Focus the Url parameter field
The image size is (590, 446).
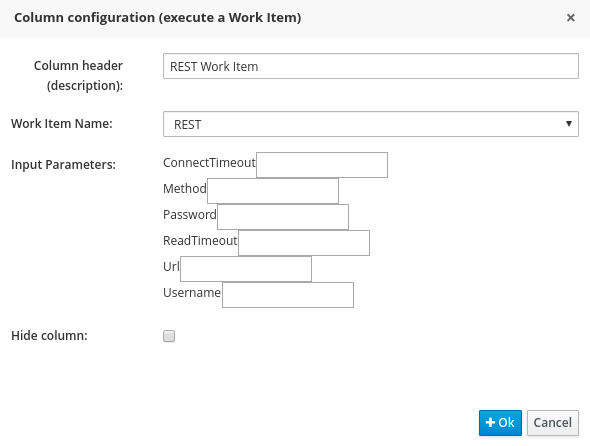tap(246, 269)
